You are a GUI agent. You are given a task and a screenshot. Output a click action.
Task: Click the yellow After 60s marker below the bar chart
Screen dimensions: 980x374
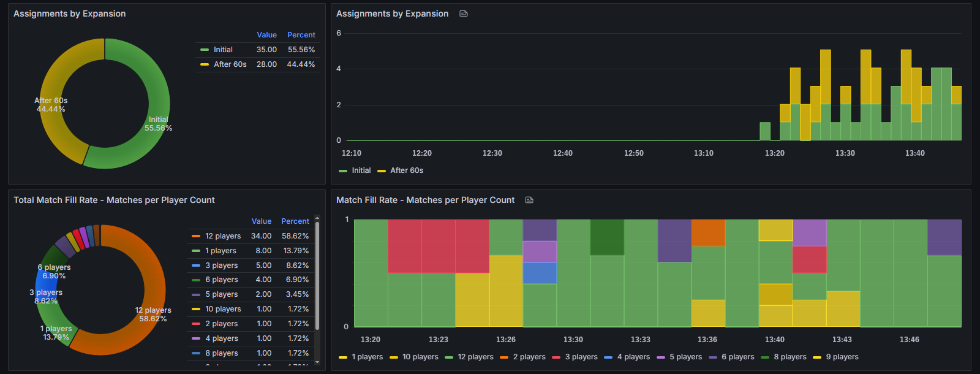382,171
